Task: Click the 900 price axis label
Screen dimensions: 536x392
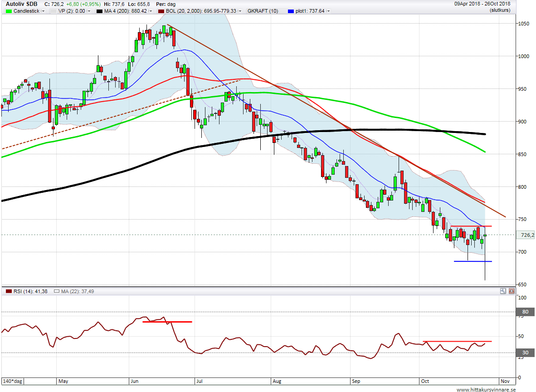Action: (522, 122)
